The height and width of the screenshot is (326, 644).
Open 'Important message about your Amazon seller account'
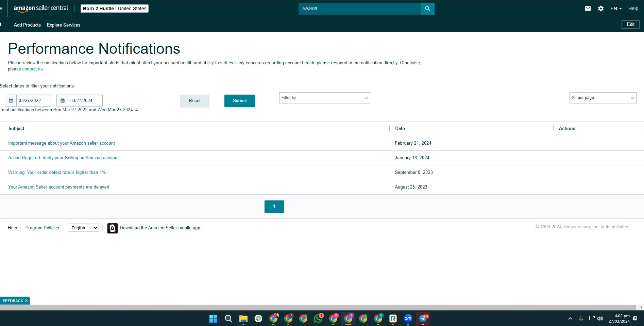(x=62, y=143)
